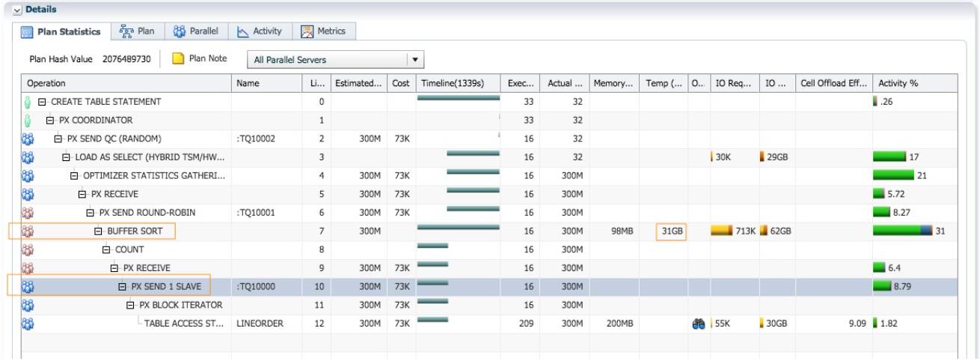This screenshot has height=364, width=980.
Task: Click the CREATE TABLE STATEMENT timeline bar
Action: [x=458, y=98]
